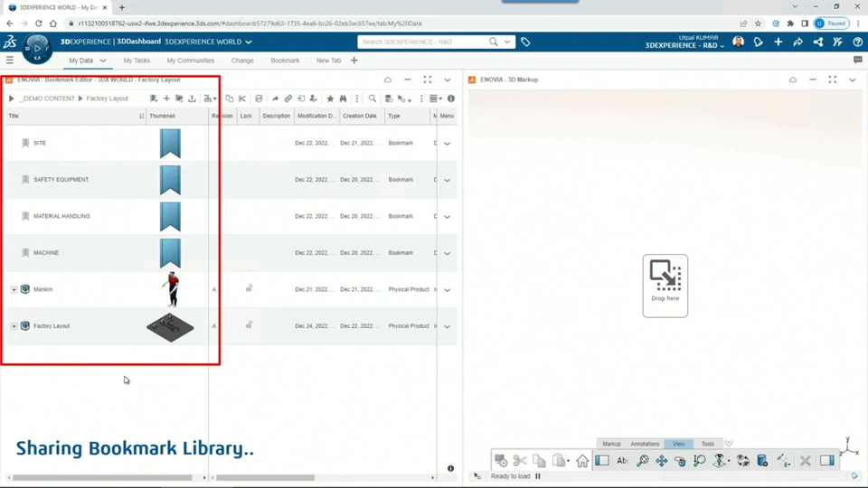The height and width of the screenshot is (488, 868).
Task: Expand the Factory Layout tree row
Action: coord(14,326)
